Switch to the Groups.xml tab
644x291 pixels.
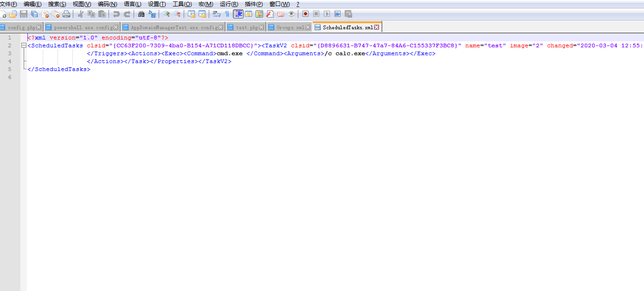pos(290,27)
